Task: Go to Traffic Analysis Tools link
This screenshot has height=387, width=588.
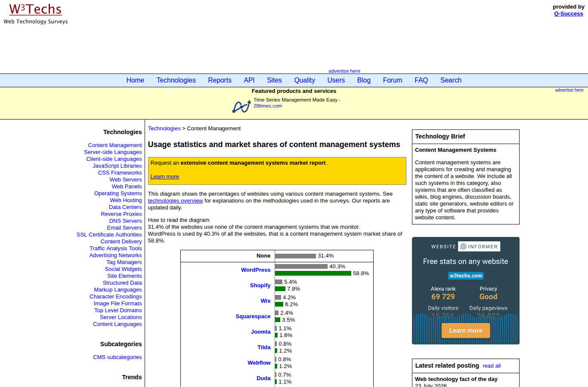Action: [x=116, y=249]
